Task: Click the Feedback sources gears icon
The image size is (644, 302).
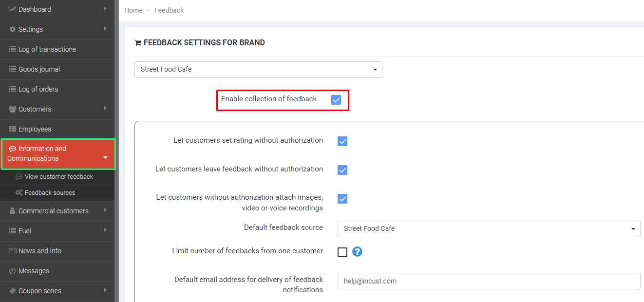Action: coord(19,193)
